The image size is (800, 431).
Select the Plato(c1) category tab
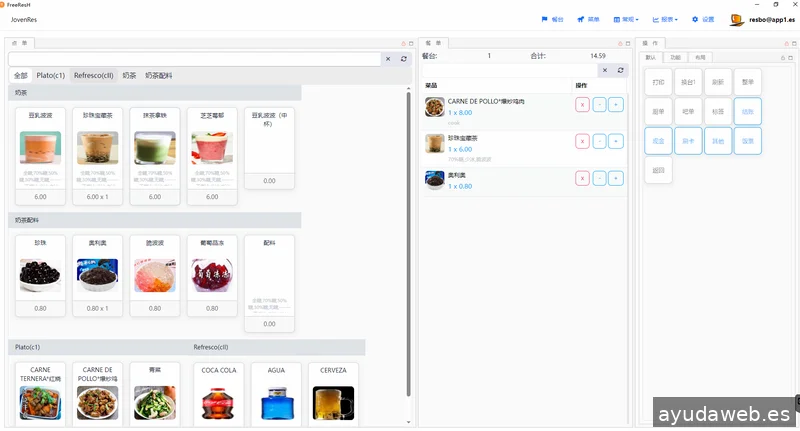pos(51,75)
